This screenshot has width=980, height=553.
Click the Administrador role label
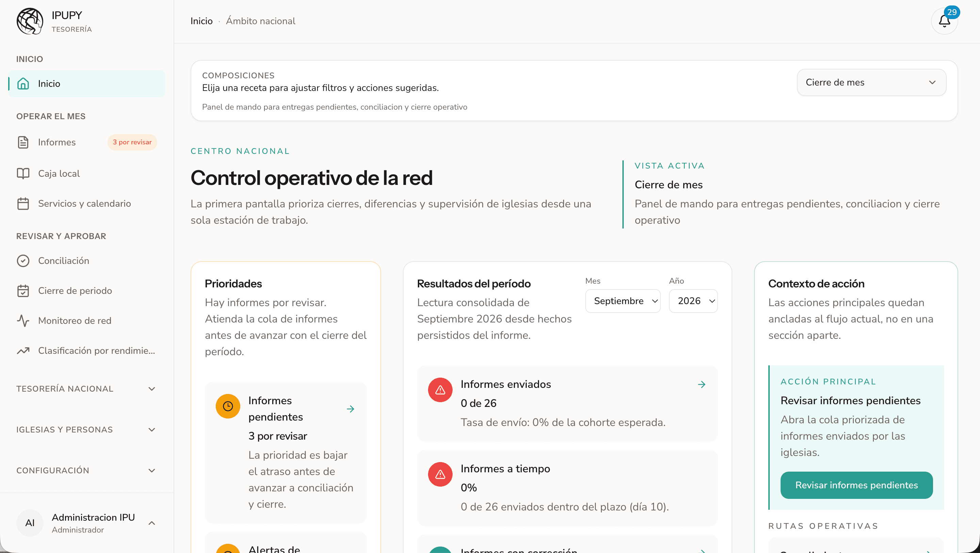(x=78, y=530)
